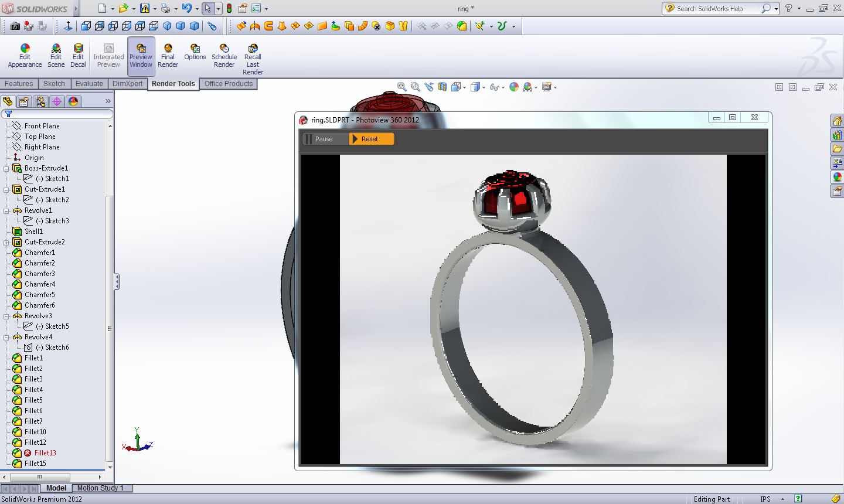
Task: Click the Help question mark icon
Action: pos(788,8)
